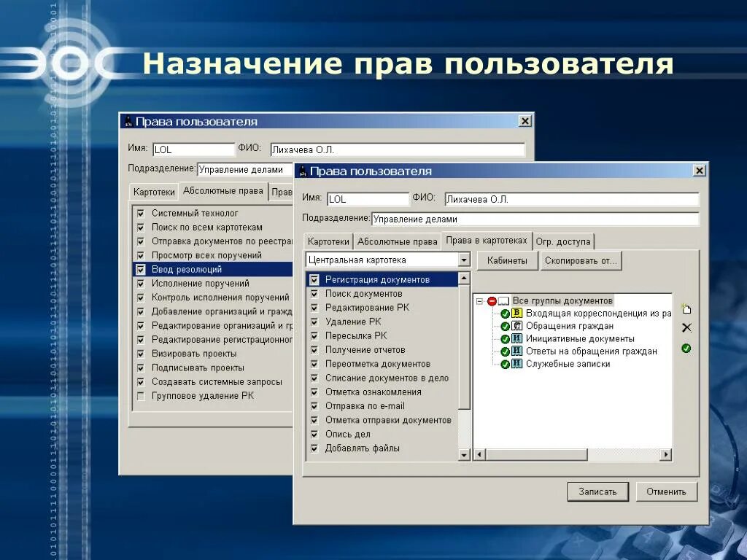Click the Отменить button

tap(667, 492)
